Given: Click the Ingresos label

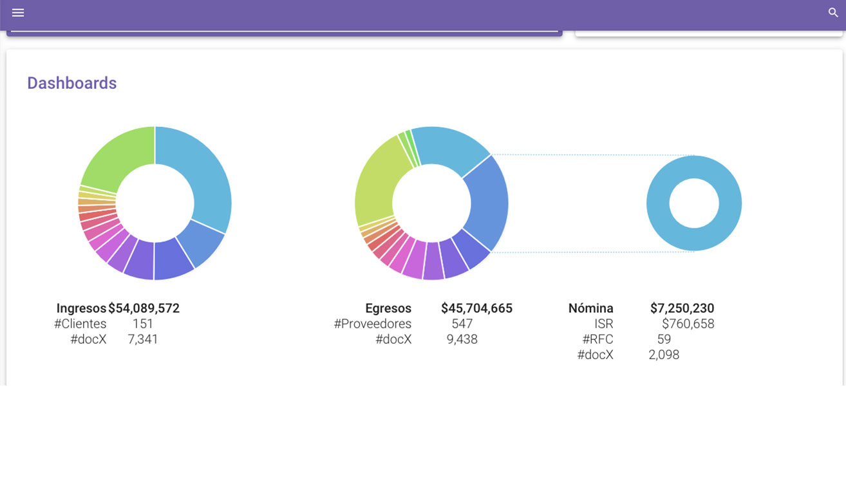Looking at the screenshot, I should pos(81,308).
